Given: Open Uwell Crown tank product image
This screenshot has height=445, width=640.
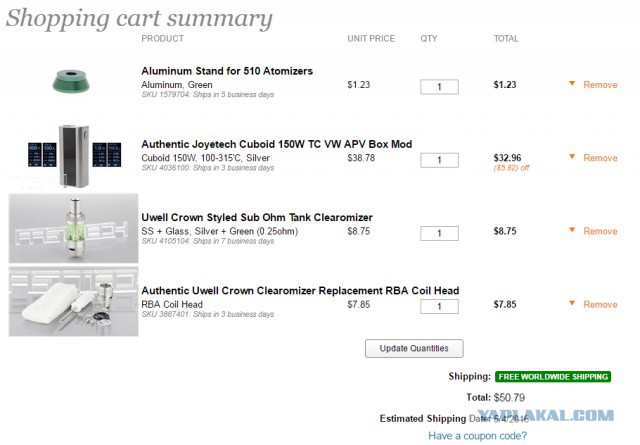Looking at the screenshot, I should [x=73, y=228].
